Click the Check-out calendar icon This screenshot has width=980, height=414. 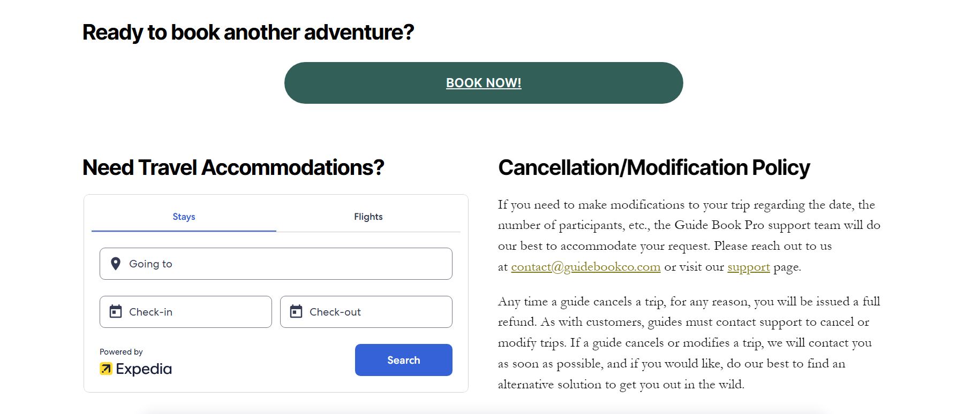[296, 311]
